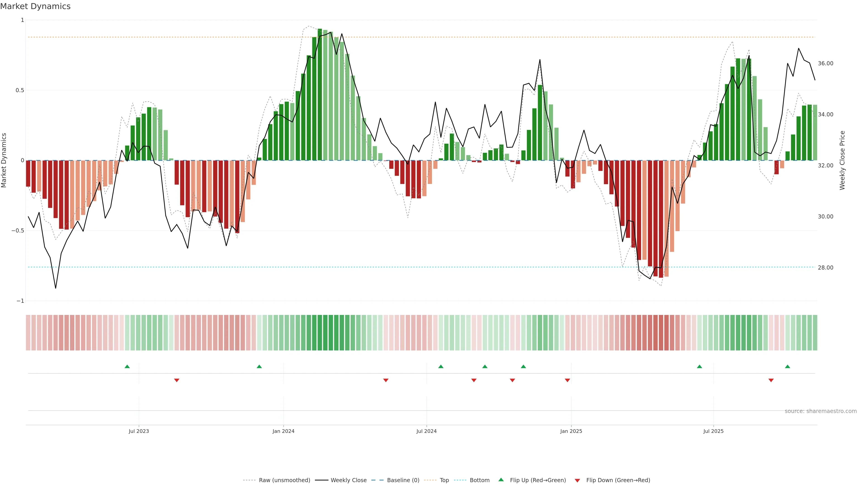Click the Weekly Close Price axis title

[x=842, y=160]
